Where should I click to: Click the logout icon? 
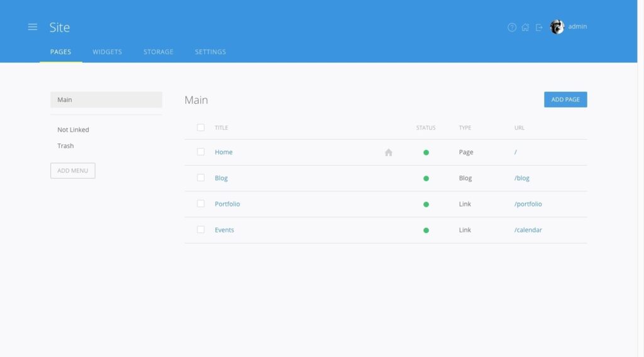(539, 27)
